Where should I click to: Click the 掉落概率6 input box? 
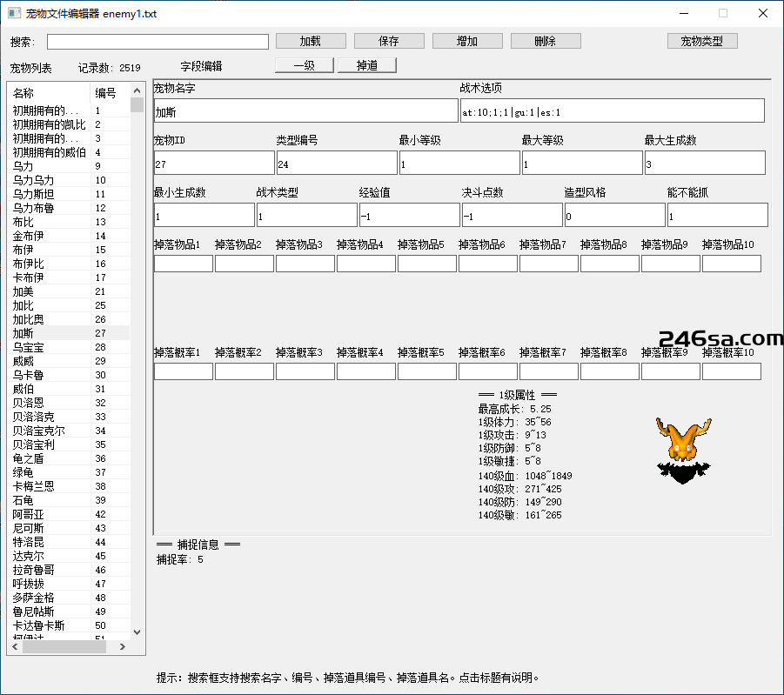coord(488,371)
